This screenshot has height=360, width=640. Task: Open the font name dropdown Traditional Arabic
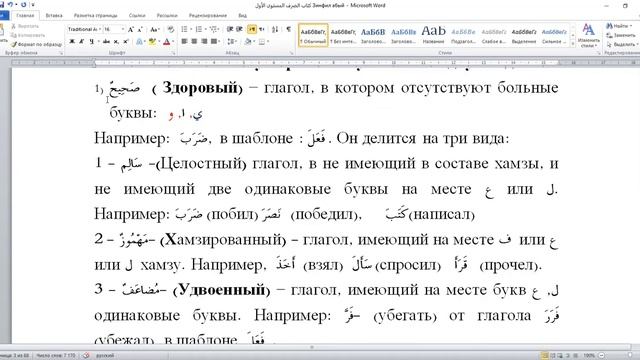tap(100, 29)
